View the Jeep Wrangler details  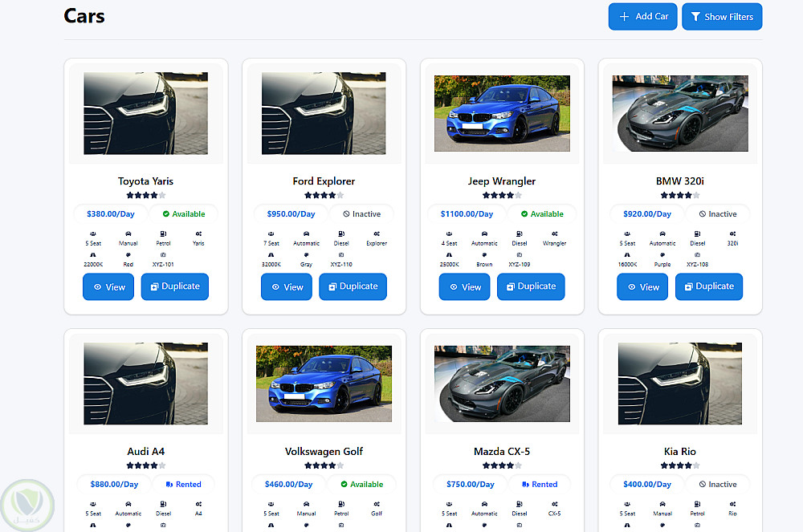coord(464,287)
